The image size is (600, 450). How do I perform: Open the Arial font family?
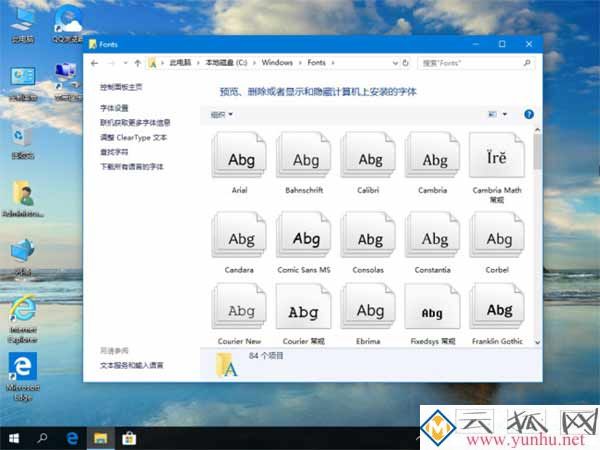239,155
